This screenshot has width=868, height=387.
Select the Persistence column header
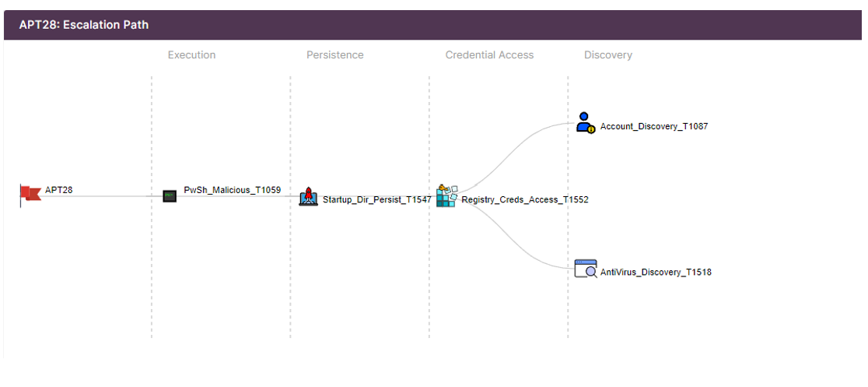(334, 55)
